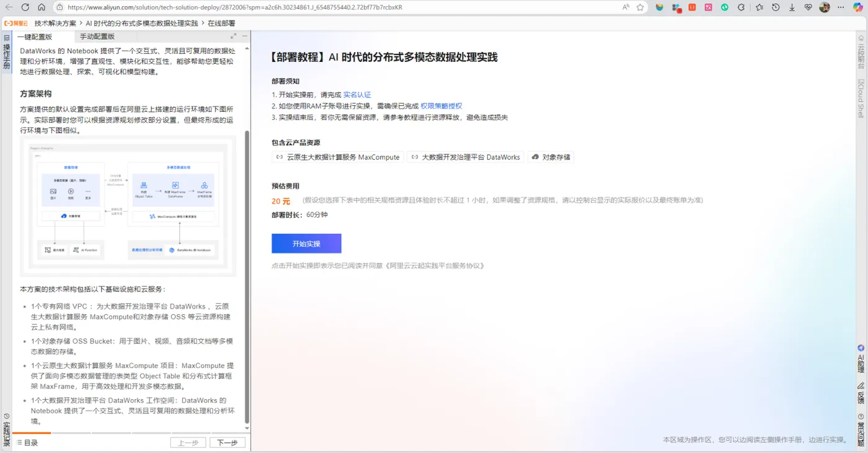Click the blue 开始实操 button

click(306, 244)
